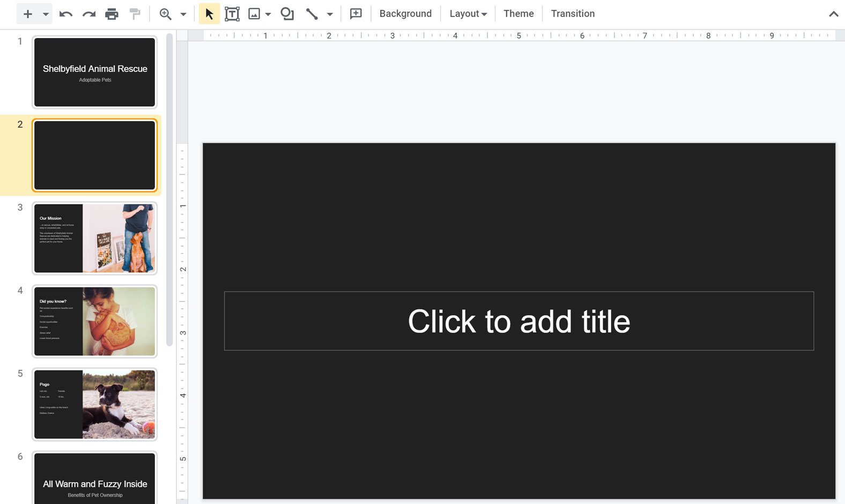Select the line tool

pyautogui.click(x=312, y=14)
